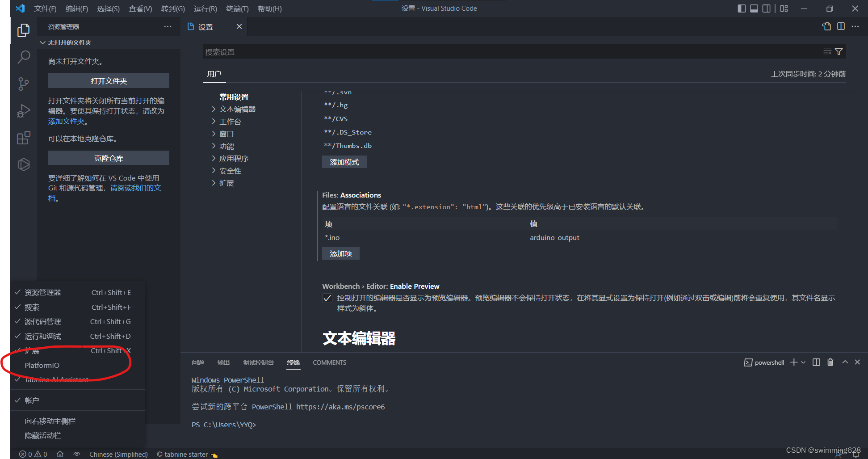868x459 pixels.
Task: Switch to the 调试控制台 panel tab
Action: (258, 362)
